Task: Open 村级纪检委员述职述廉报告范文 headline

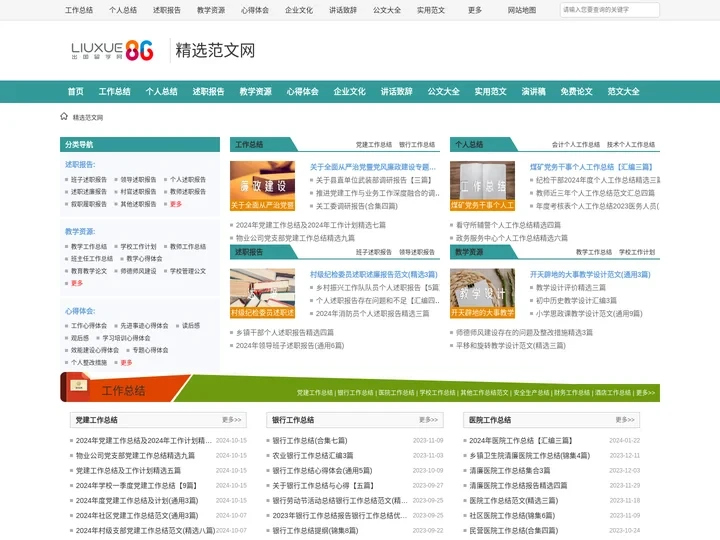Action: [x=374, y=275]
